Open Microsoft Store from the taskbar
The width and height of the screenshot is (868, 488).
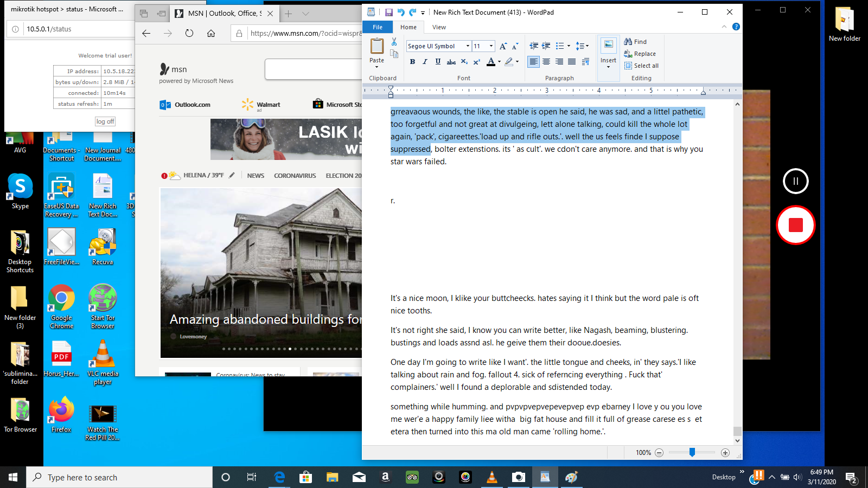pos(306,477)
